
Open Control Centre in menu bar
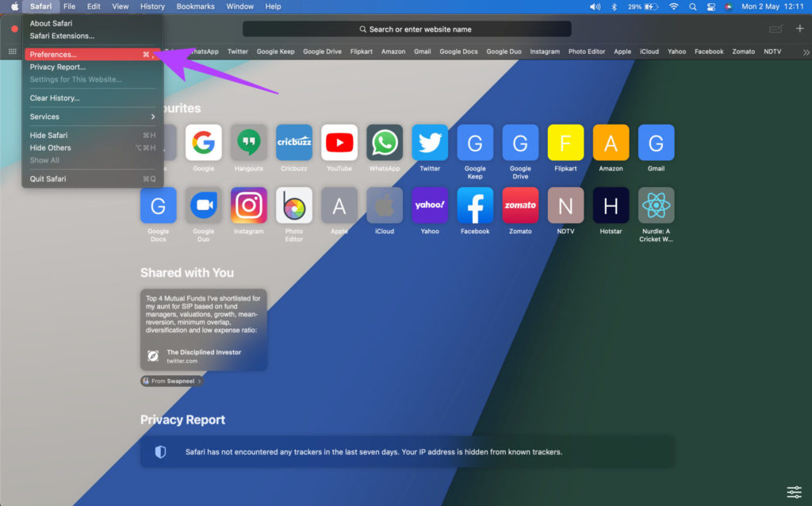711,6
